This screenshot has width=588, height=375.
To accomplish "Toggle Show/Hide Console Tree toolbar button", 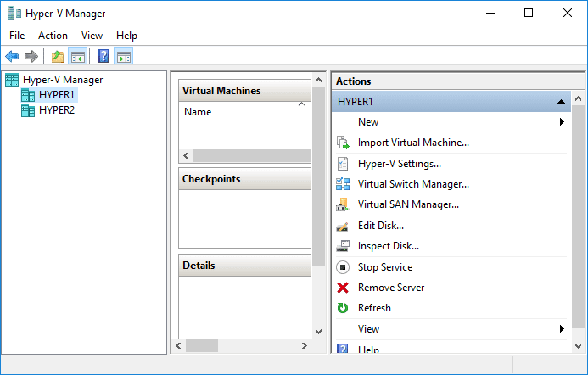I will 77,57.
